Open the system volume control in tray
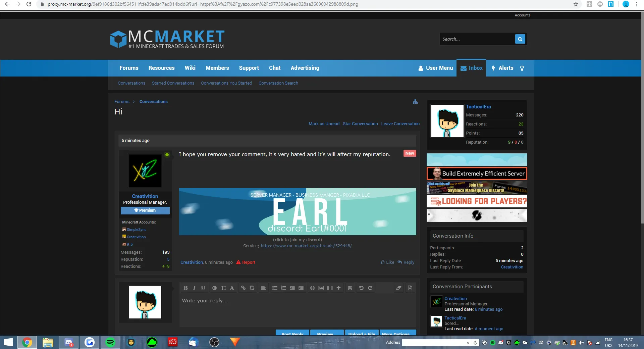 (581, 343)
